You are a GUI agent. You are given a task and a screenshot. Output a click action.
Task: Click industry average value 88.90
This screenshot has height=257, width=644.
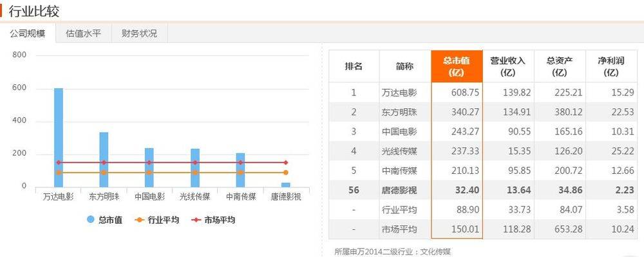[x=468, y=210]
